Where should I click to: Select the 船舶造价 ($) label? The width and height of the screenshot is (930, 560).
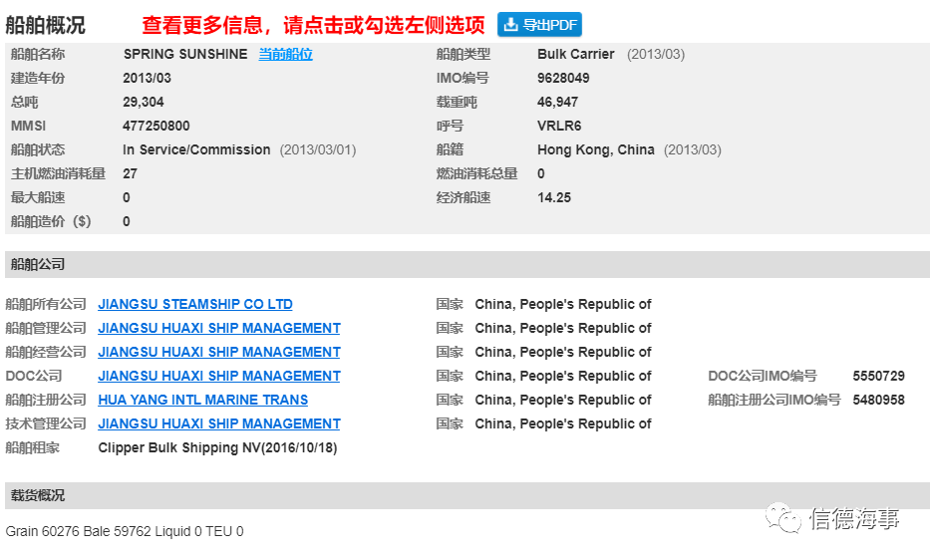click(x=51, y=222)
